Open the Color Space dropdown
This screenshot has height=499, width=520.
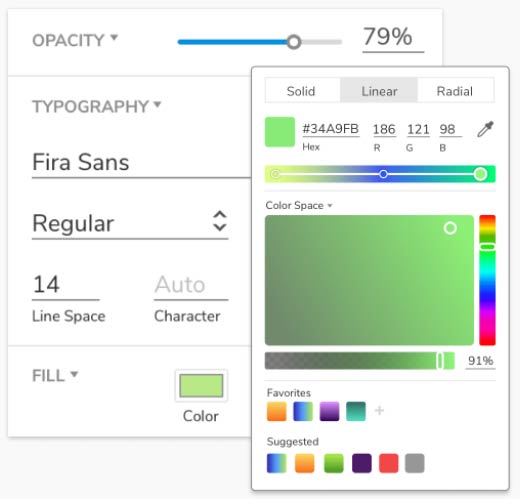tap(299, 205)
